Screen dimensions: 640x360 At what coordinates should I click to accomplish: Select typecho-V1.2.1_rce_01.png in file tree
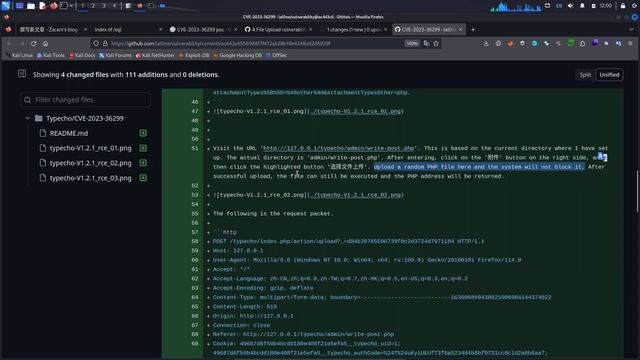91,148
